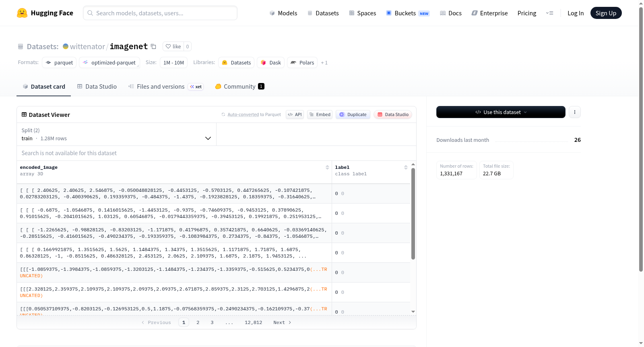Go to the Community tab
Screen dimensions: 644x347
point(240,86)
